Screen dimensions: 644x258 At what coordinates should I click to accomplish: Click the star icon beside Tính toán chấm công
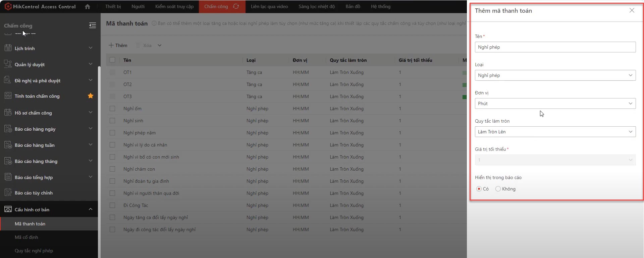click(x=91, y=96)
